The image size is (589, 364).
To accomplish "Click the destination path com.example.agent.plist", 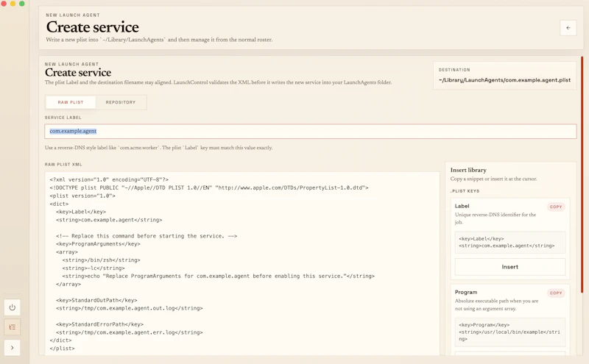I will pyautogui.click(x=504, y=80).
